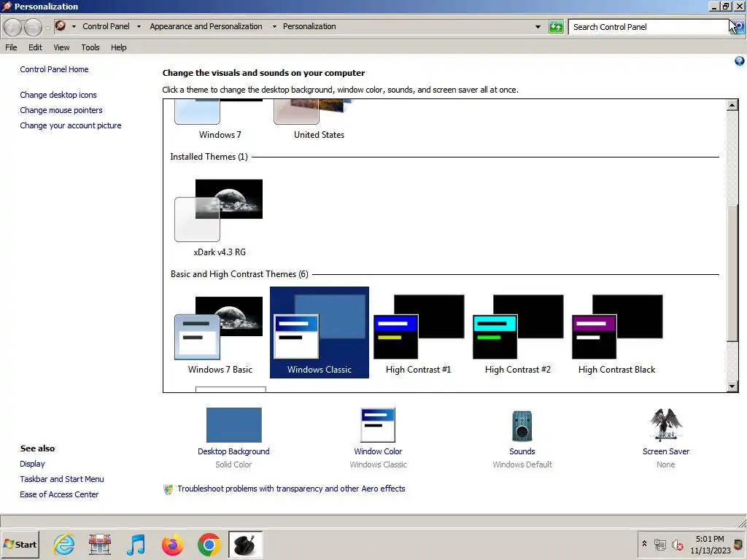This screenshot has width=747, height=560.
Task: Open the Tools menu
Action: (x=90, y=47)
